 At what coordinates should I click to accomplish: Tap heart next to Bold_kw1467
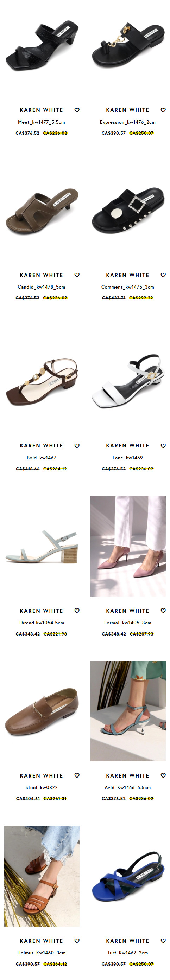tap(77, 445)
